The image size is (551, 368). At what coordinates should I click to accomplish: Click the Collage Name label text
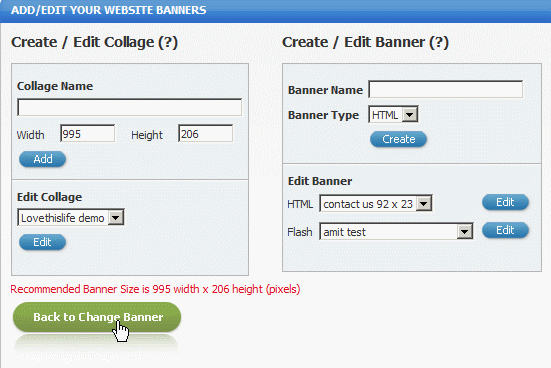point(55,86)
